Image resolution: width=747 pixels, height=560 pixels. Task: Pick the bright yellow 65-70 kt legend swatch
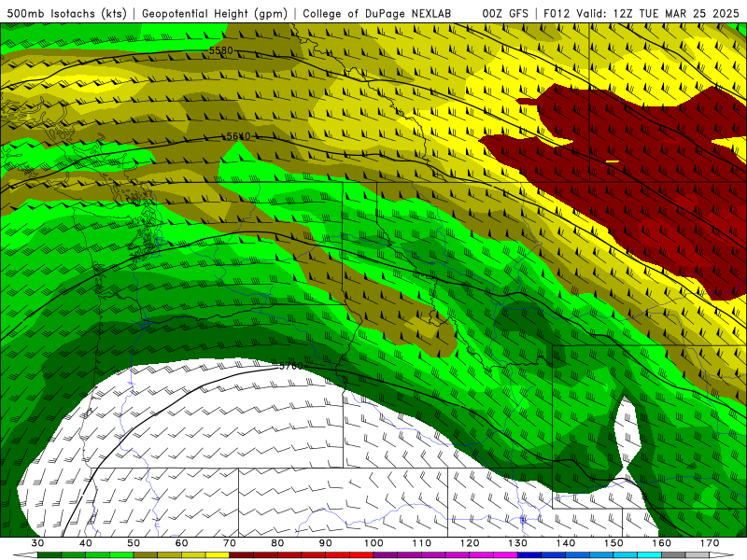point(218,554)
